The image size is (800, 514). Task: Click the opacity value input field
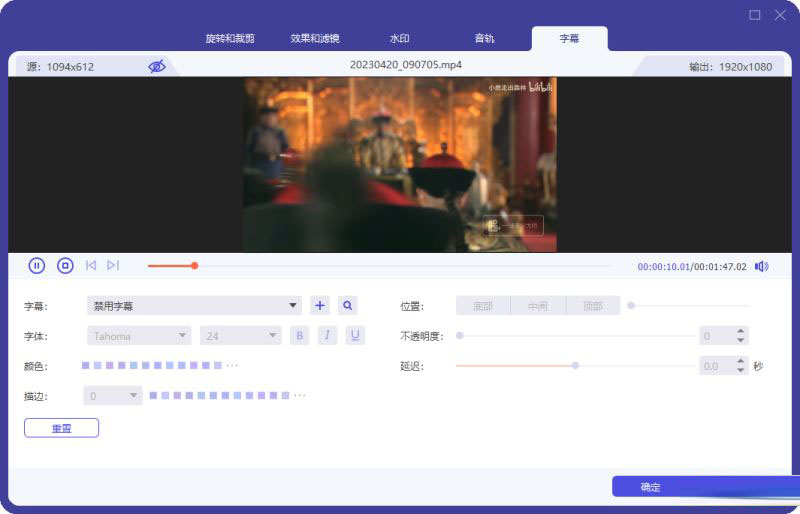tap(717, 336)
